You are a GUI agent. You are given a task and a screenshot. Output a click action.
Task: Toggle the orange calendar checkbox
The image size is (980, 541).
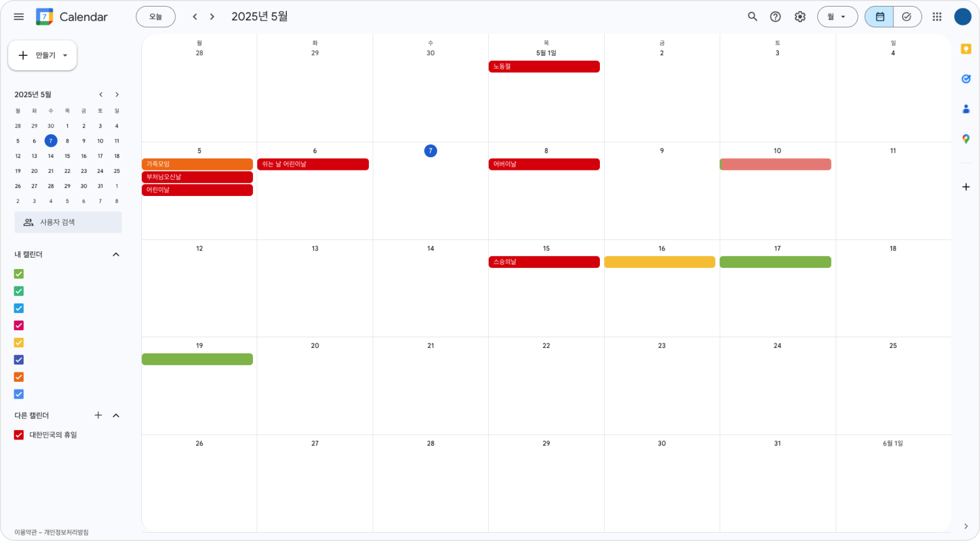pyautogui.click(x=19, y=377)
